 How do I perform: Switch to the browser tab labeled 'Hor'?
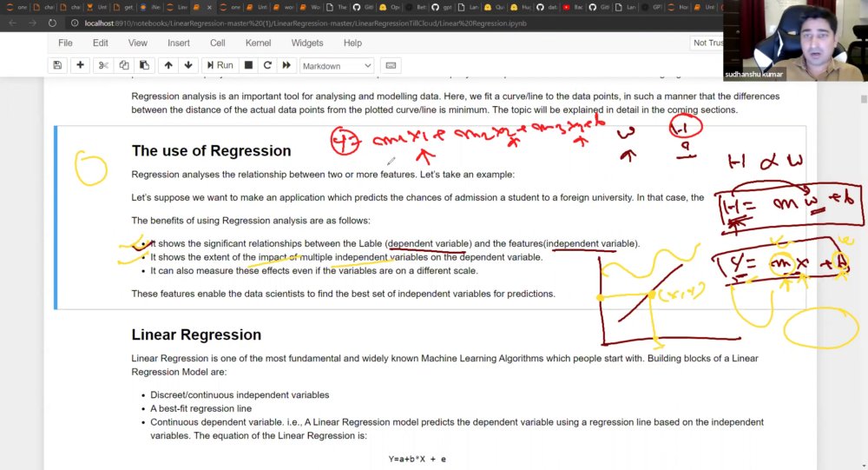tap(678, 7)
